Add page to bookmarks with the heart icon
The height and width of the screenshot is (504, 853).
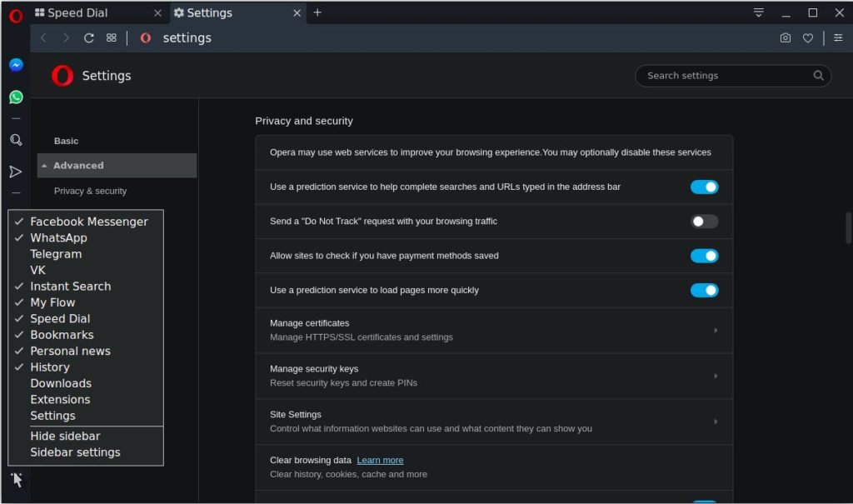(x=808, y=37)
